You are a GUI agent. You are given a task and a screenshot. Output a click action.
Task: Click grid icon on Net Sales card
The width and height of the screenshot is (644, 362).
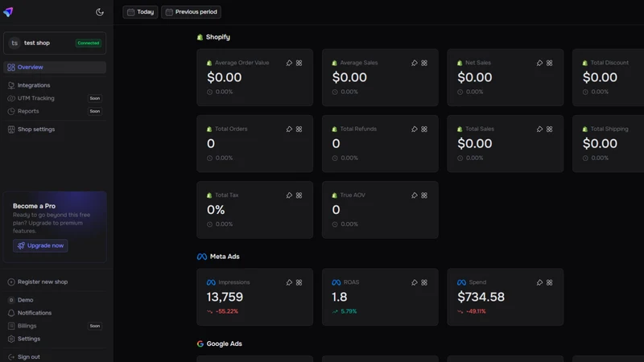tap(550, 63)
